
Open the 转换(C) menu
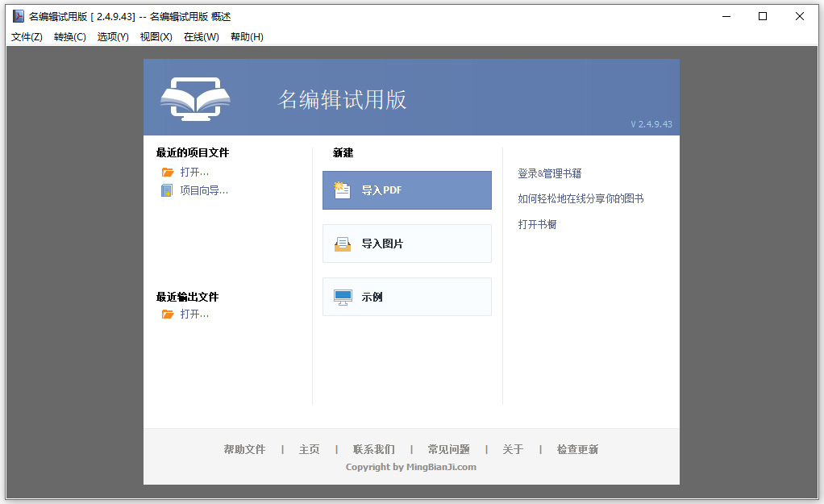coord(70,36)
